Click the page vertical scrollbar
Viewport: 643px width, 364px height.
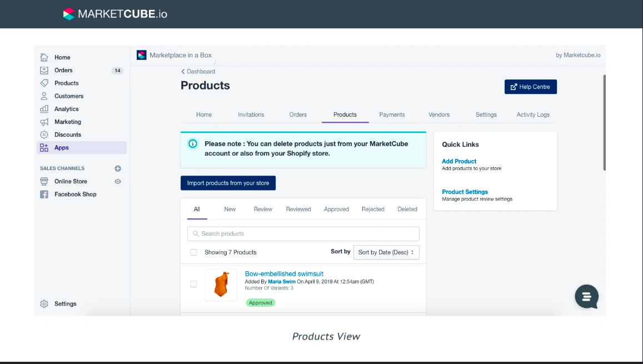605,123
